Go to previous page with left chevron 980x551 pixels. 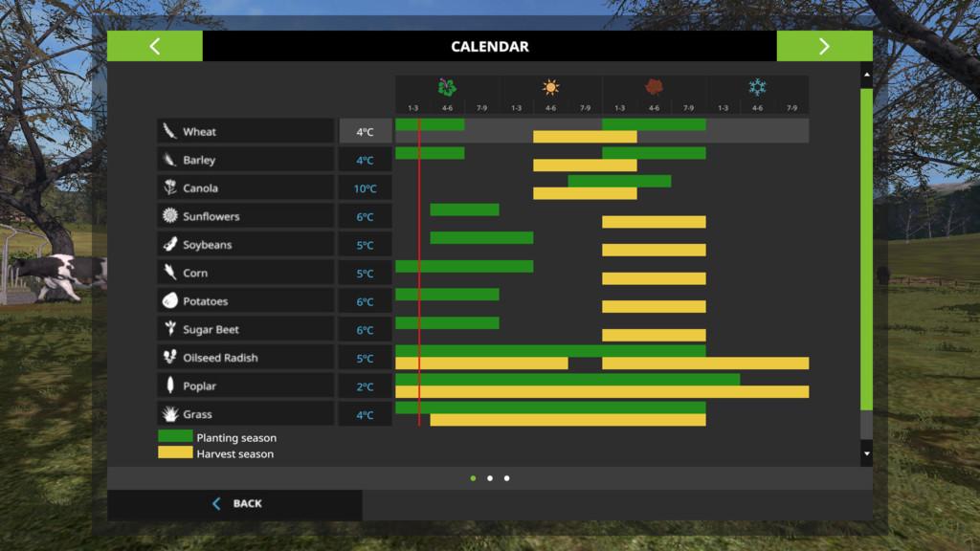(155, 46)
